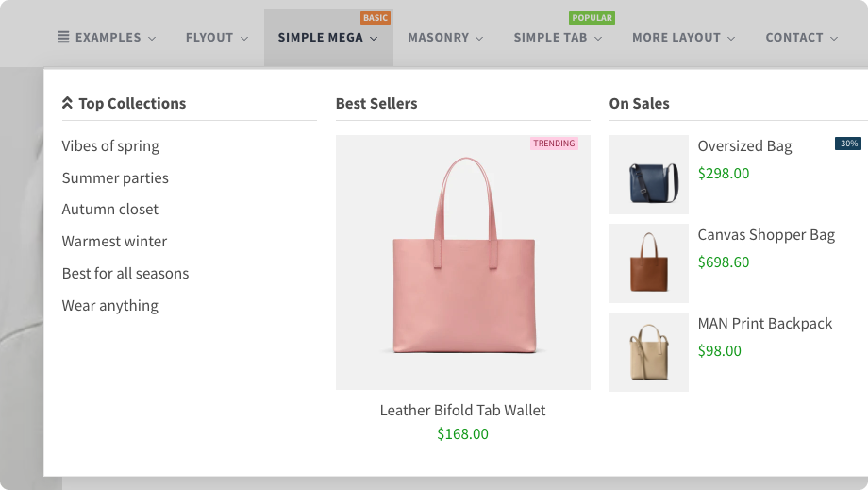Click the hamburger icon beside Examples
Image resolution: width=868 pixels, height=490 pixels.
[63, 38]
